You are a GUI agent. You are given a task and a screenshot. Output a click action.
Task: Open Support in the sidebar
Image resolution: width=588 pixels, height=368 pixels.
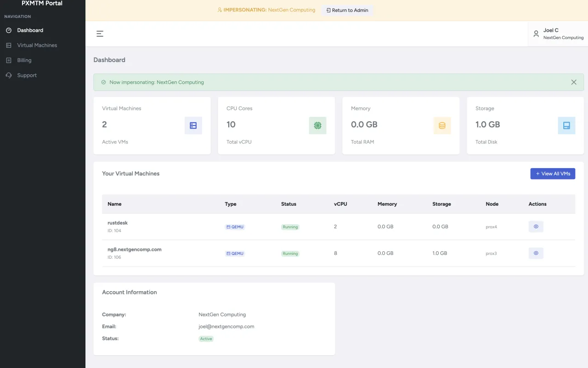pyautogui.click(x=27, y=75)
